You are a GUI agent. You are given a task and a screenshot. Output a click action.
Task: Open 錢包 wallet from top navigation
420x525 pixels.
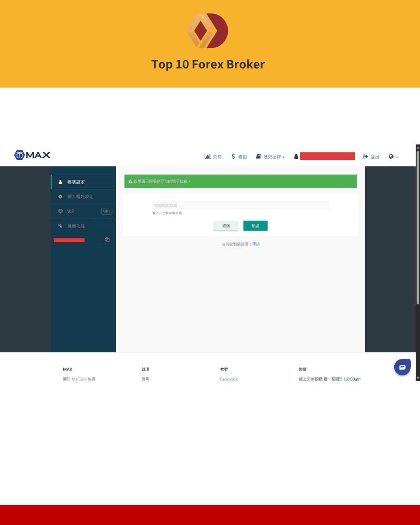[239, 157]
